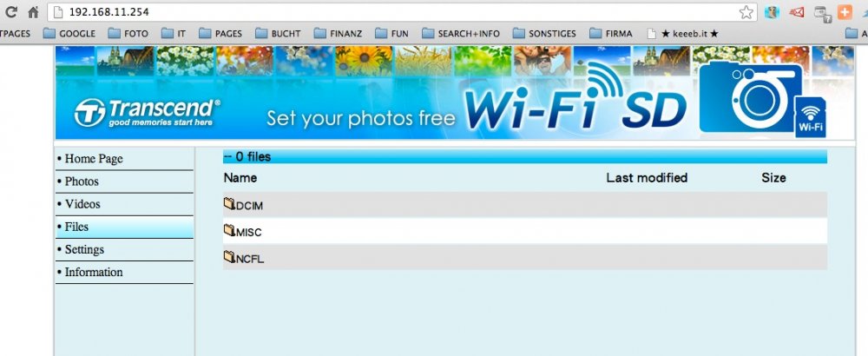Click the browser home icon
The height and width of the screenshot is (356, 868).
33,11
